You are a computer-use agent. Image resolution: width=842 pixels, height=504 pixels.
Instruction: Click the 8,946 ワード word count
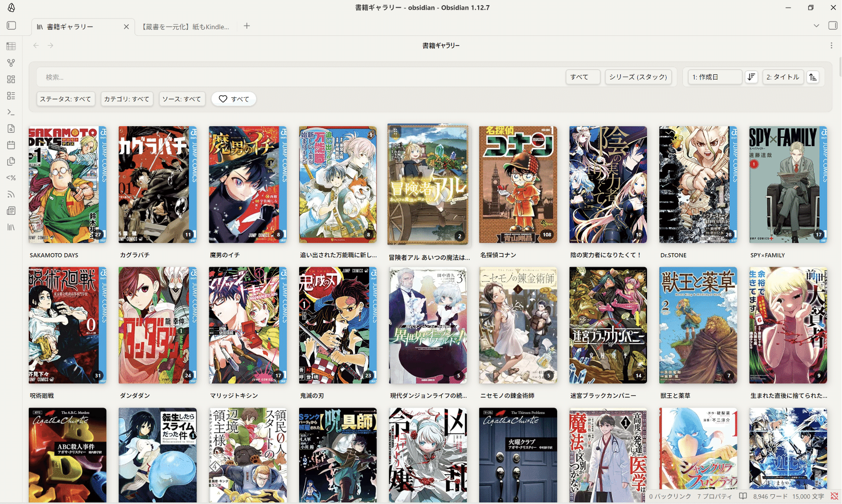[x=770, y=496]
